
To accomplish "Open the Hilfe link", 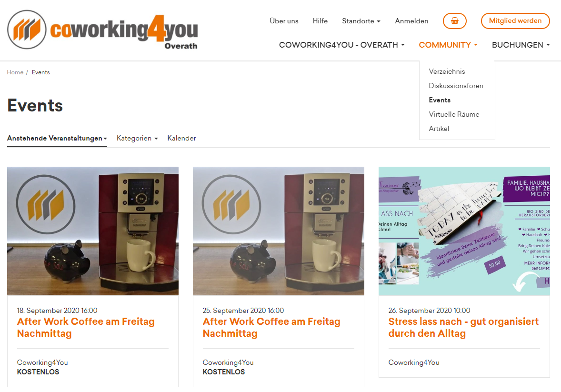I will tap(320, 21).
